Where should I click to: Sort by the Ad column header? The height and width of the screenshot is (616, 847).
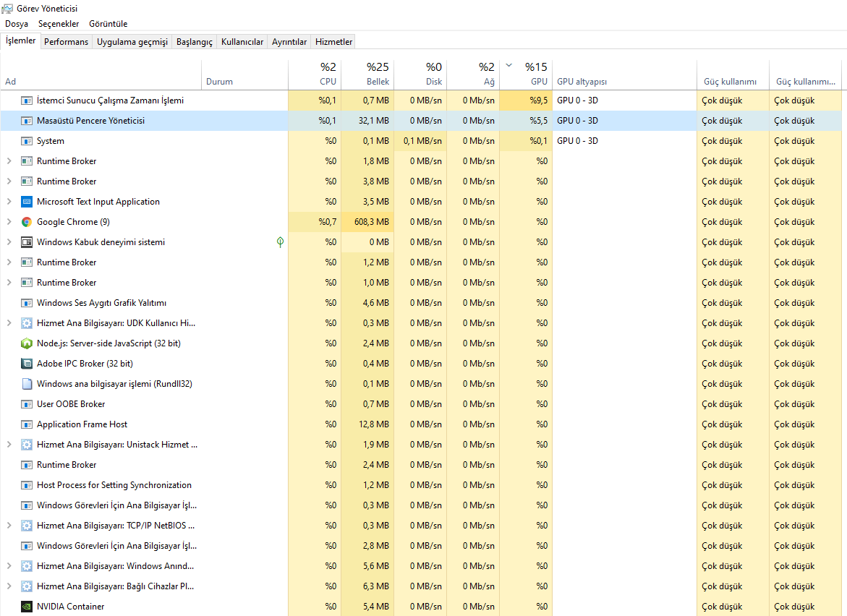click(101, 74)
